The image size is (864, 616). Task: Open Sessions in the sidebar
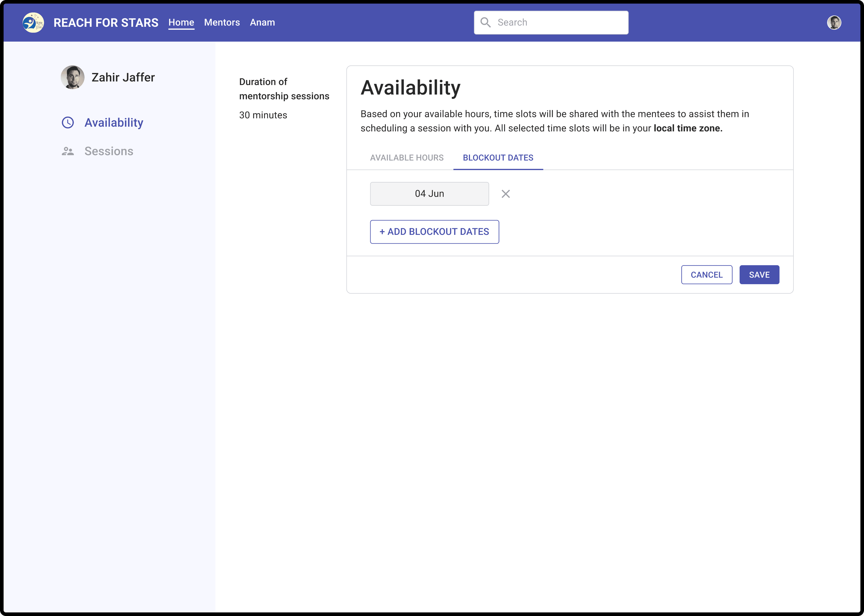pyautogui.click(x=109, y=151)
